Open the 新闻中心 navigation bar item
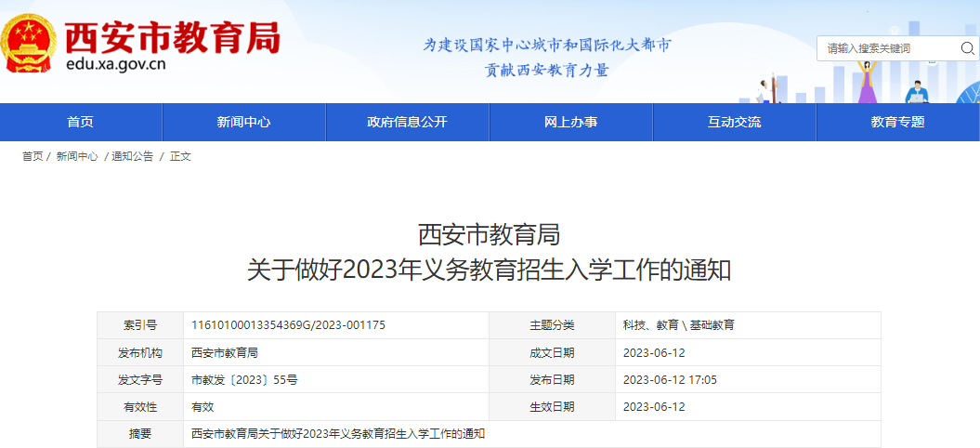The image size is (980, 448). coord(244,122)
